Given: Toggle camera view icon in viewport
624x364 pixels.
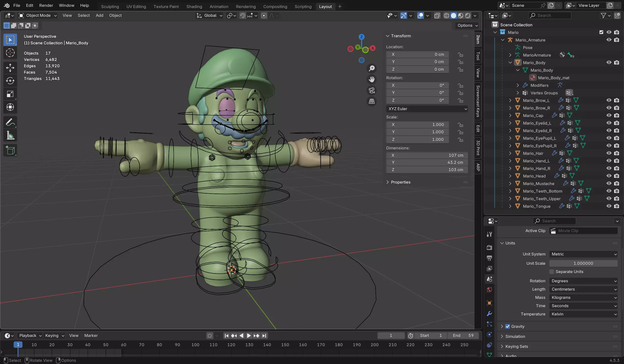Looking at the screenshot, I should [372, 90].
